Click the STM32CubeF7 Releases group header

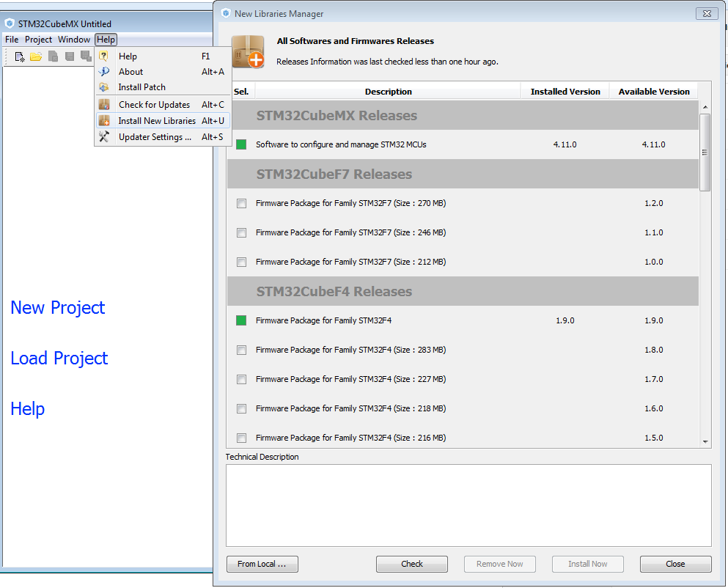click(463, 174)
